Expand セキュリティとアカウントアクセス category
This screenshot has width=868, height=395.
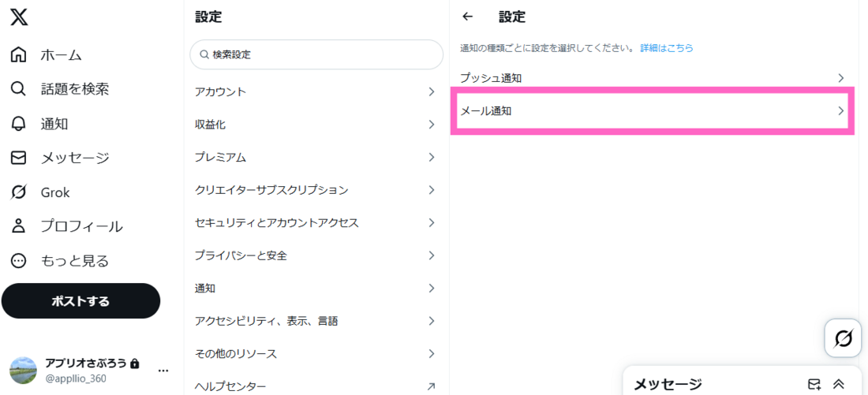pyautogui.click(x=316, y=223)
